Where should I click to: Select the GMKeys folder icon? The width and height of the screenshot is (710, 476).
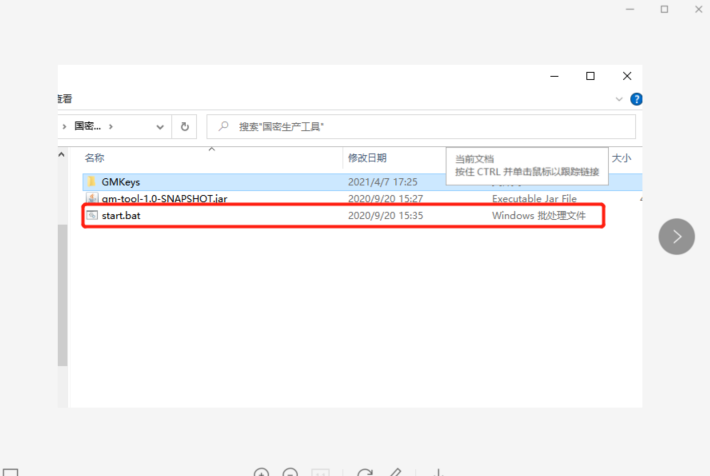(91, 182)
